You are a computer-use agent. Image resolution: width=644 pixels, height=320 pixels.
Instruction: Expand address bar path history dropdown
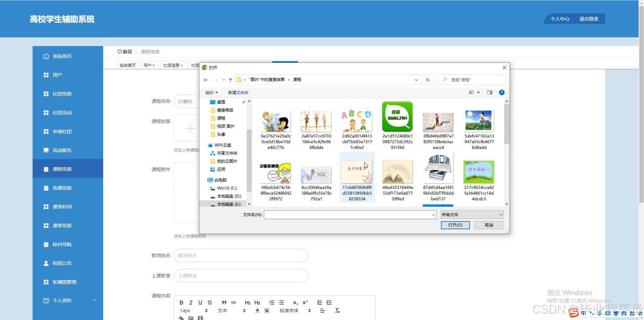point(416,80)
